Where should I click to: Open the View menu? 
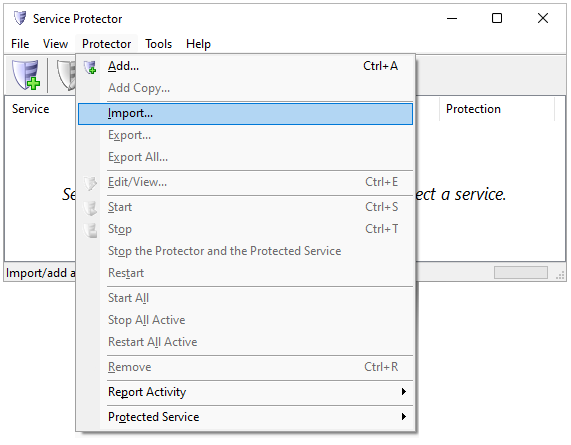point(55,44)
